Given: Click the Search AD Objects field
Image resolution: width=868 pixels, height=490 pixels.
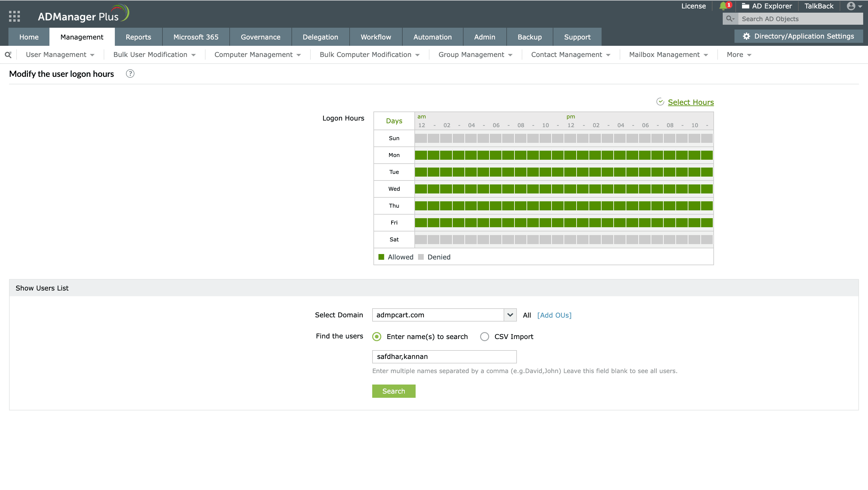Looking at the screenshot, I should point(800,19).
